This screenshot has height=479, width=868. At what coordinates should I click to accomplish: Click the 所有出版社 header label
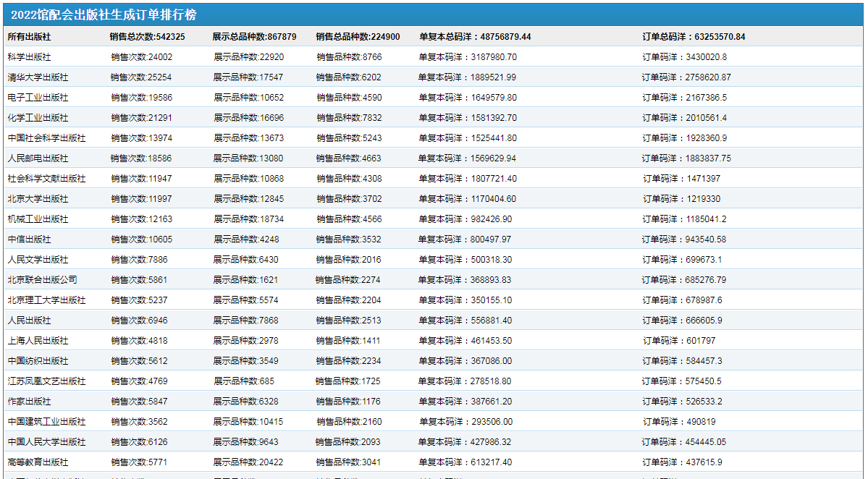[29, 36]
